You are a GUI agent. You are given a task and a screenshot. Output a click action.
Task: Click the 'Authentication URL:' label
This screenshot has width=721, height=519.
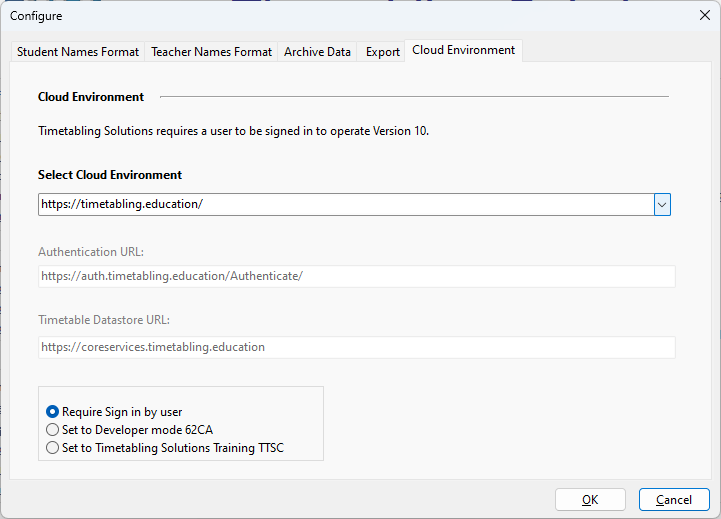pyautogui.click(x=91, y=252)
